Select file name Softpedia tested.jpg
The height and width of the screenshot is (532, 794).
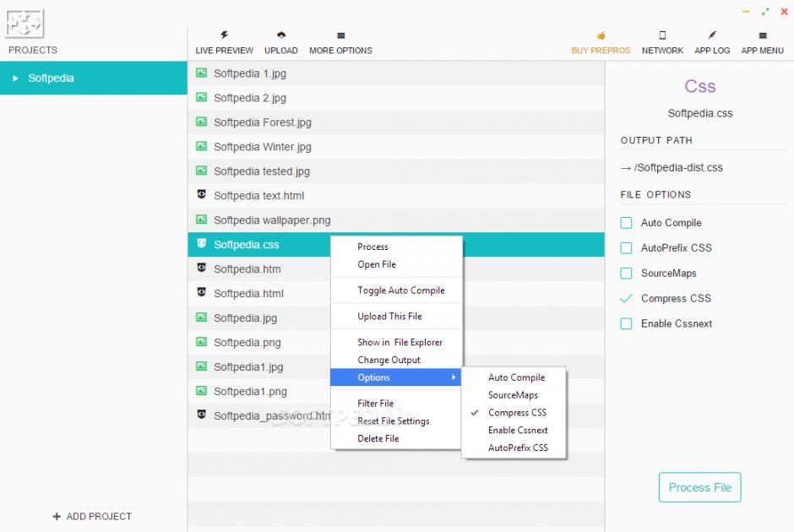pos(262,171)
